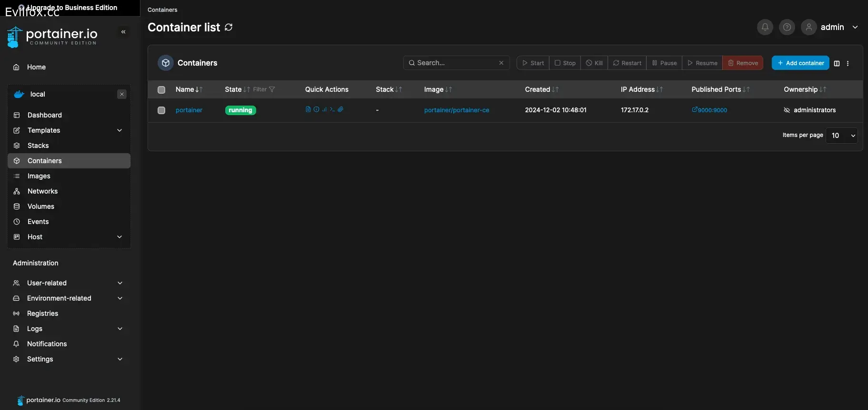This screenshot has height=410, width=868.
Task: Open the admin user menu
Action: [x=832, y=27]
